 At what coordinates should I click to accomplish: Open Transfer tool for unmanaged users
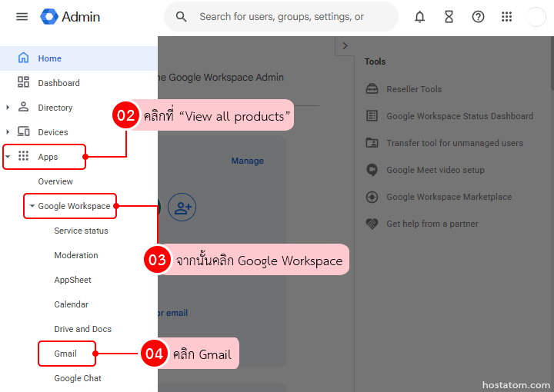[x=455, y=143]
